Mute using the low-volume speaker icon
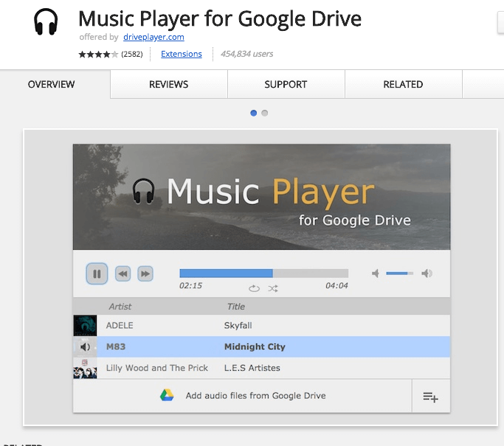 [x=376, y=273]
